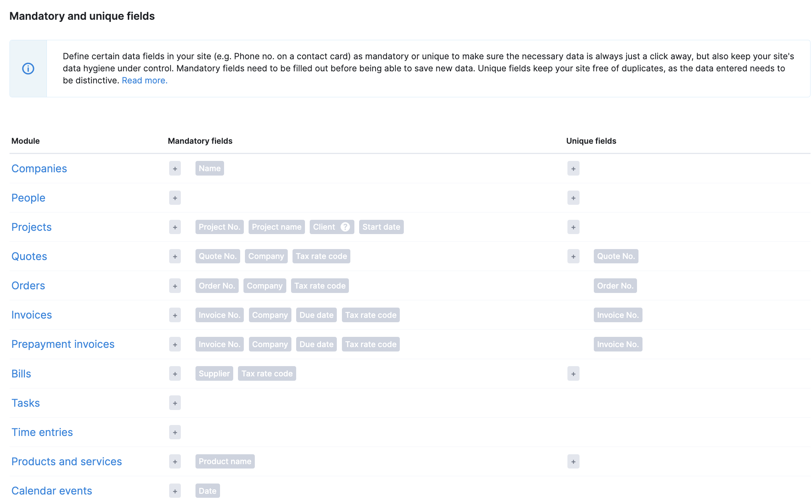Click Tax rate code in Prepayment invoices row
Screen dimensions: 812x504
(371, 344)
